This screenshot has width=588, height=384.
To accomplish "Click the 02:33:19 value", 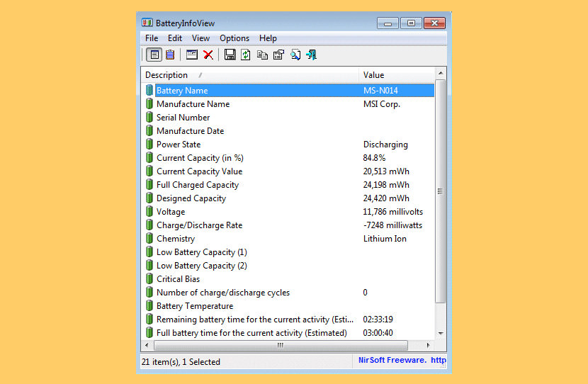I will pyautogui.click(x=378, y=320).
